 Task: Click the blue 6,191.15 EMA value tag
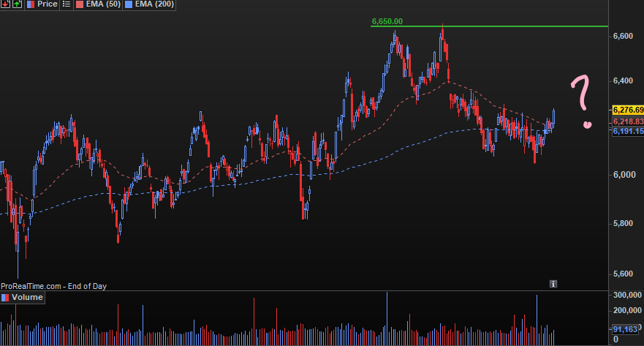pyautogui.click(x=628, y=132)
